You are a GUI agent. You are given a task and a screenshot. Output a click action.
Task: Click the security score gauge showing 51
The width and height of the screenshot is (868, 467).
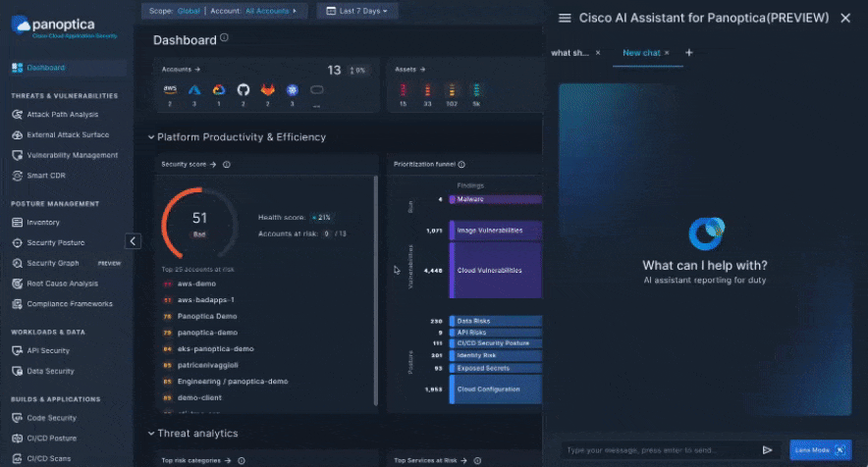[199, 223]
